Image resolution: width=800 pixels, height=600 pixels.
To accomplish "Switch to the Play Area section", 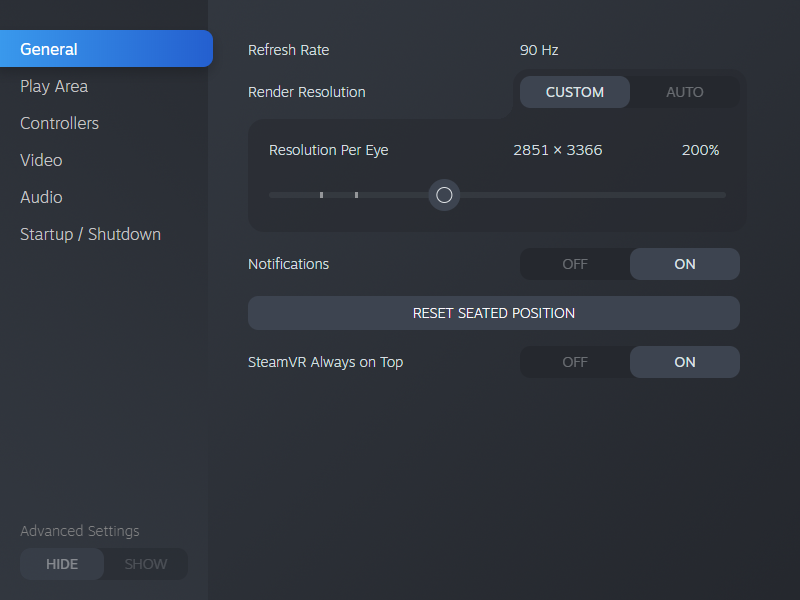I will click(x=54, y=86).
